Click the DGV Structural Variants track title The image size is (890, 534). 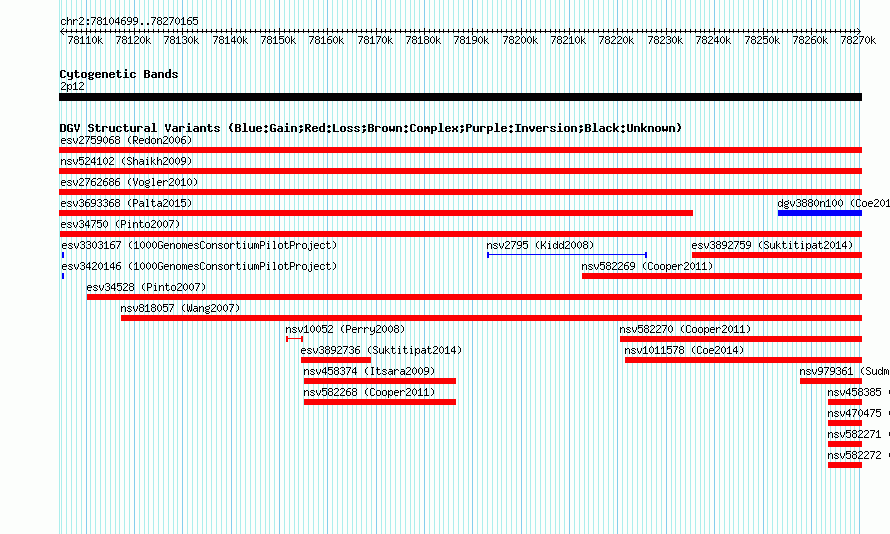(370, 128)
